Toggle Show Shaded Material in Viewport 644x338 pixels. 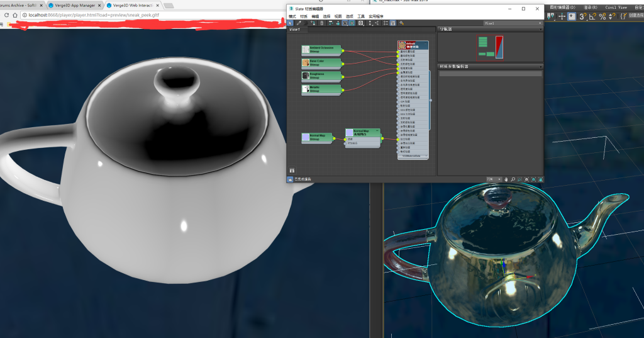tap(345, 23)
